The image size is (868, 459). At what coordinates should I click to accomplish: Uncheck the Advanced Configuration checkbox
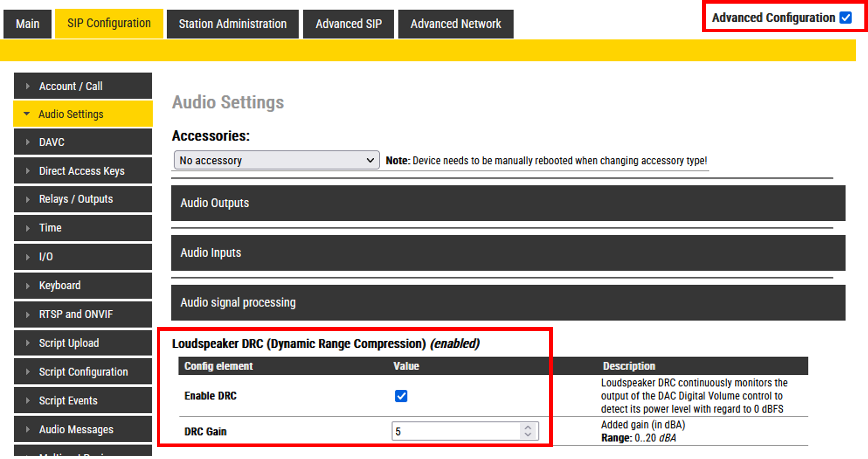tap(845, 18)
